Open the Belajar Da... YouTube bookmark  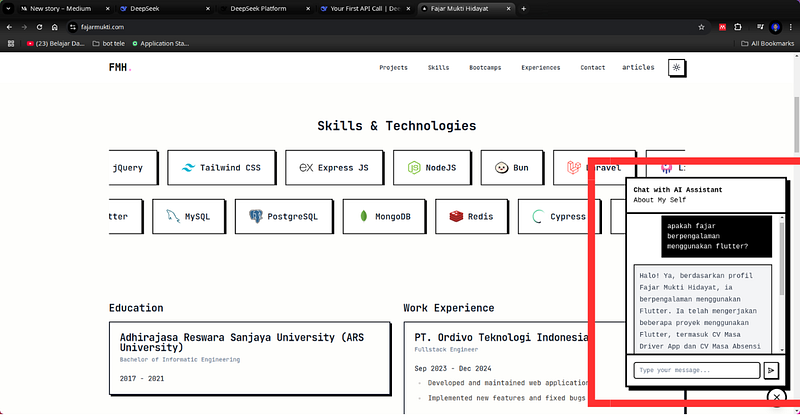56,43
